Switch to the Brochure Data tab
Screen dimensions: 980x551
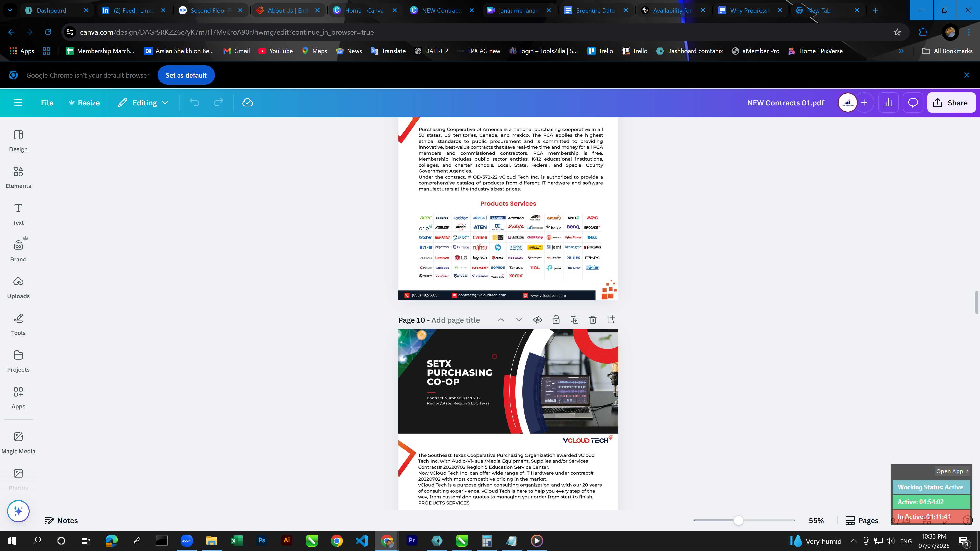click(x=595, y=11)
